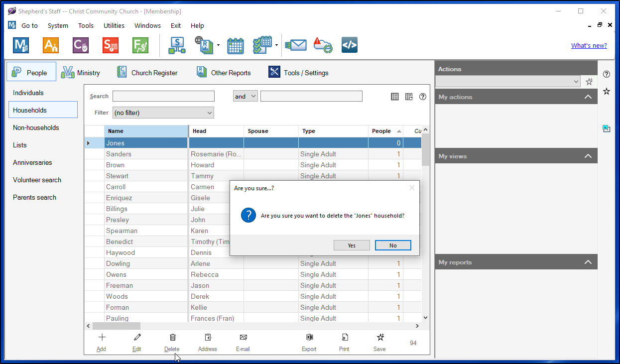Open the Membership module icon
620x364 pixels.
[x=21, y=46]
